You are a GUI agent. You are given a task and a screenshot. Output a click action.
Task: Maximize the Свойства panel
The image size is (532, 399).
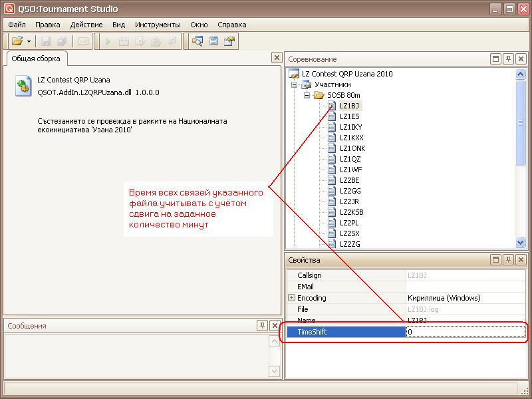[x=495, y=260]
